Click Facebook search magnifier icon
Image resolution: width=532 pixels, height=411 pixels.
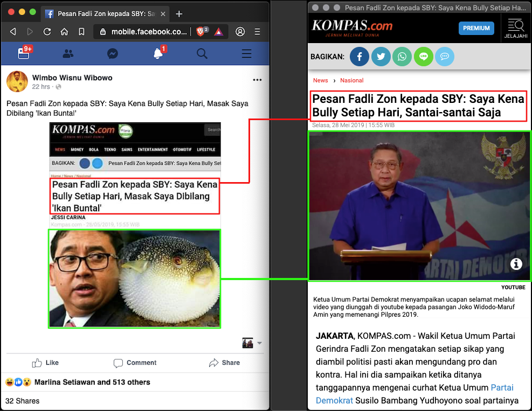click(x=202, y=54)
